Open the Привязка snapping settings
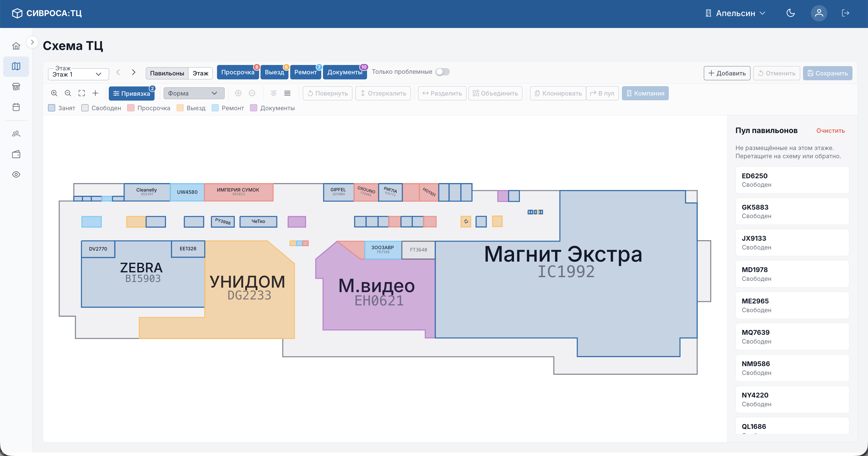 pyautogui.click(x=131, y=93)
